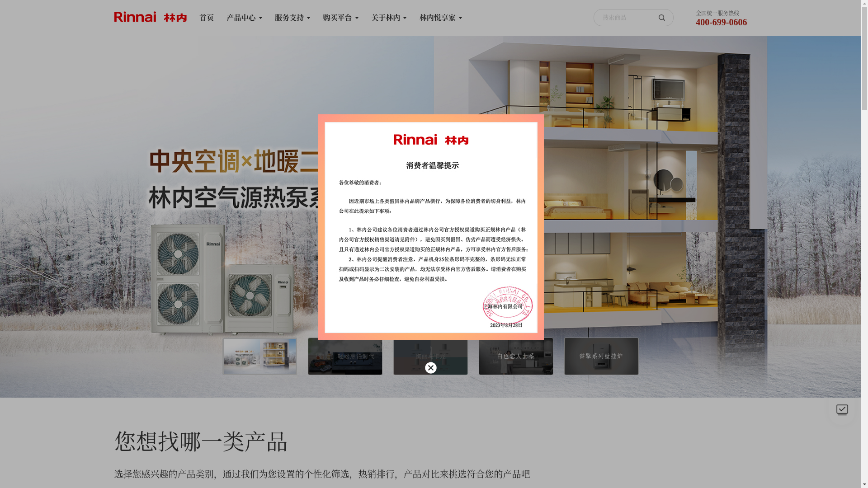Image resolution: width=868 pixels, height=488 pixels.
Task: Close the consumer notice popup
Action: pyautogui.click(x=430, y=368)
